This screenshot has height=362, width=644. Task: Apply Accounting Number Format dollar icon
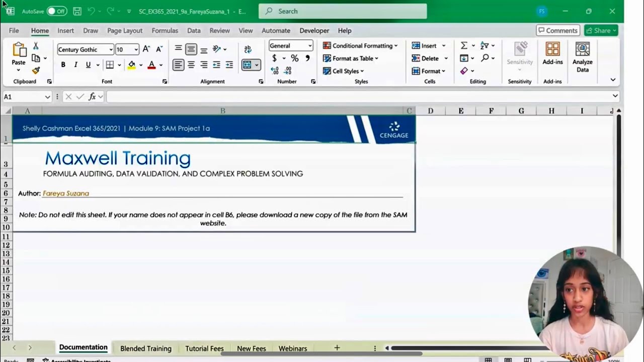pyautogui.click(x=274, y=58)
